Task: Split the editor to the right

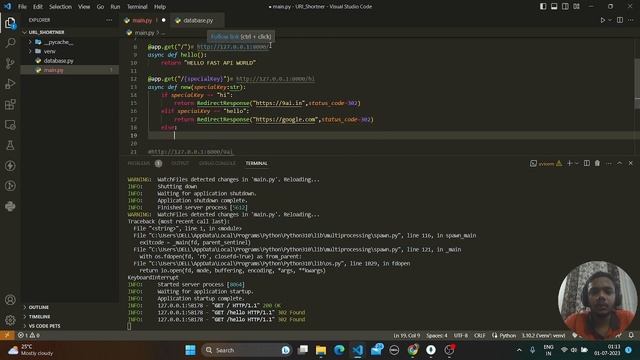Action: click(620, 20)
